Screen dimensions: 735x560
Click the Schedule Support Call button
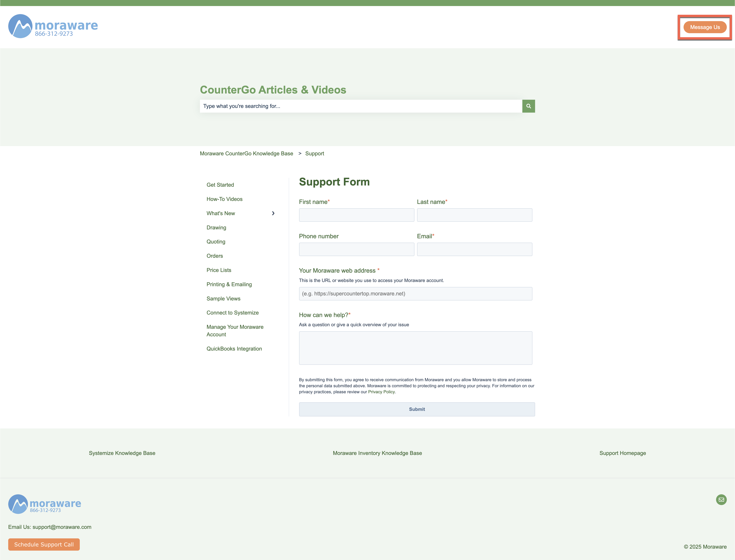44,544
